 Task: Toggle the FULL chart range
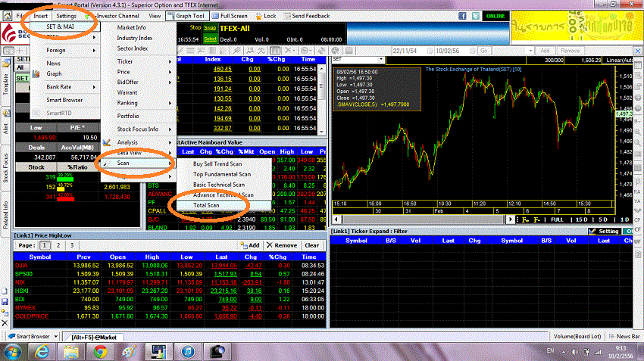pyautogui.click(x=558, y=219)
